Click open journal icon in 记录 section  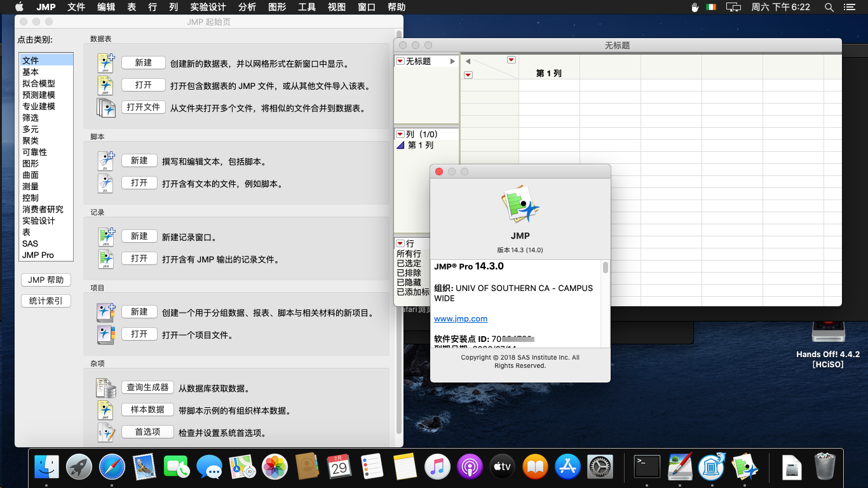pyautogui.click(x=105, y=259)
